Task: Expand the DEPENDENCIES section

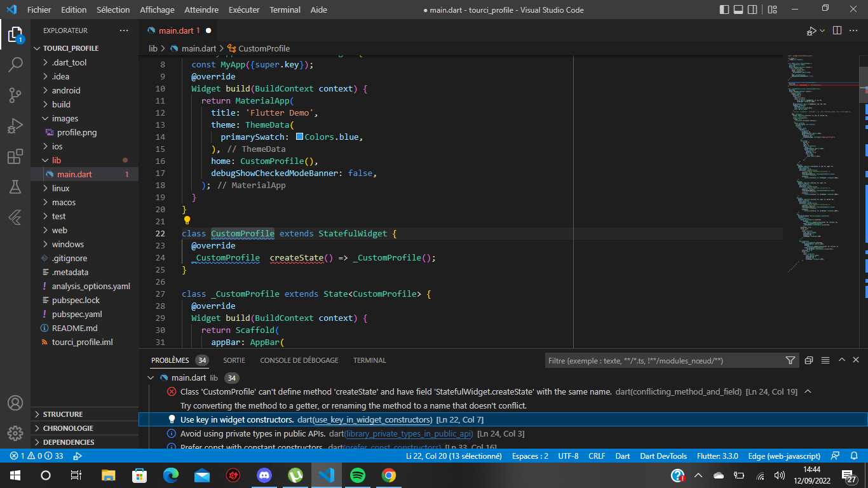Action: [85, 442]
